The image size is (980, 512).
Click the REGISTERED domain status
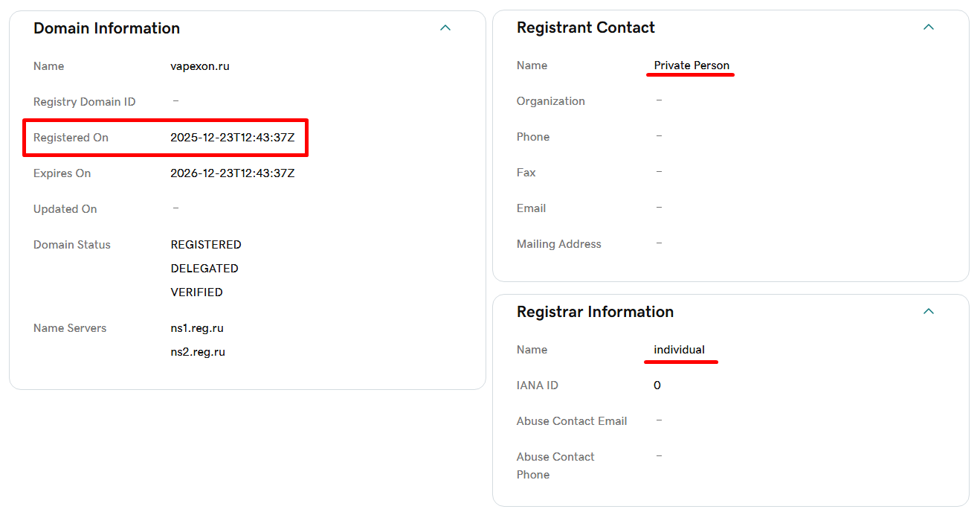(206, 245)
